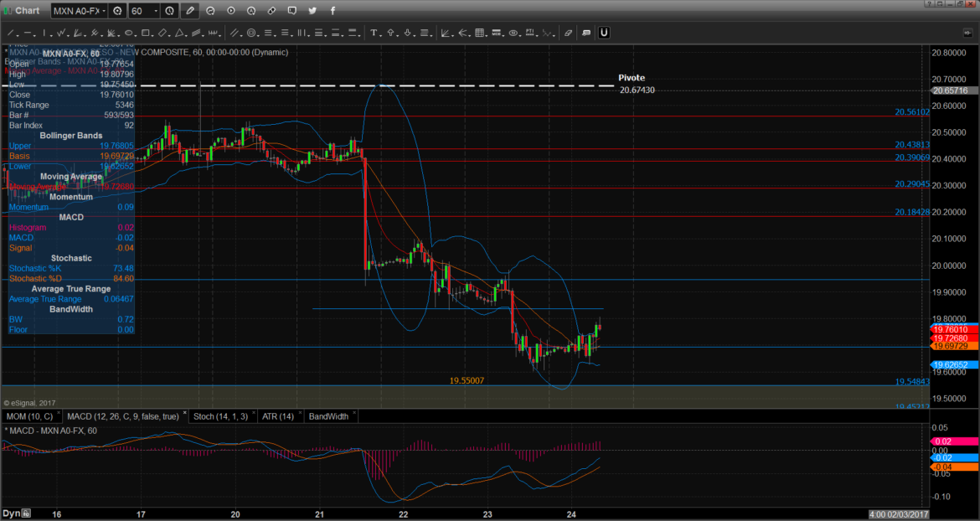
Task: Close the BandWidth tab
Action: click(x=353, y=414)
